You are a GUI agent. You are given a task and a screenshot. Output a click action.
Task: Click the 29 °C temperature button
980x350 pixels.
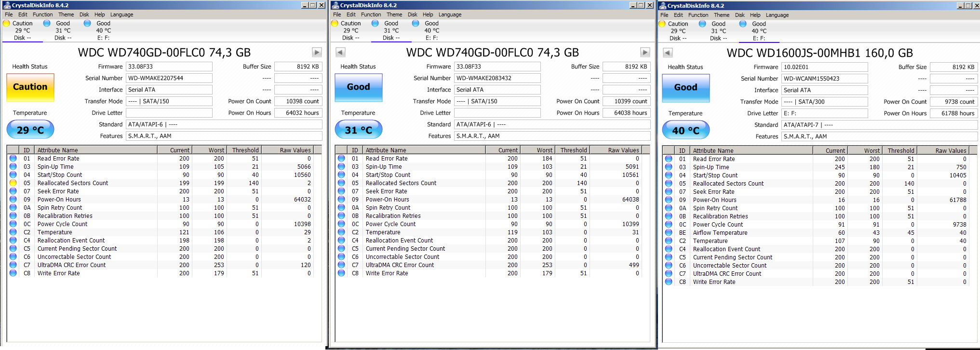click(30, 130)
